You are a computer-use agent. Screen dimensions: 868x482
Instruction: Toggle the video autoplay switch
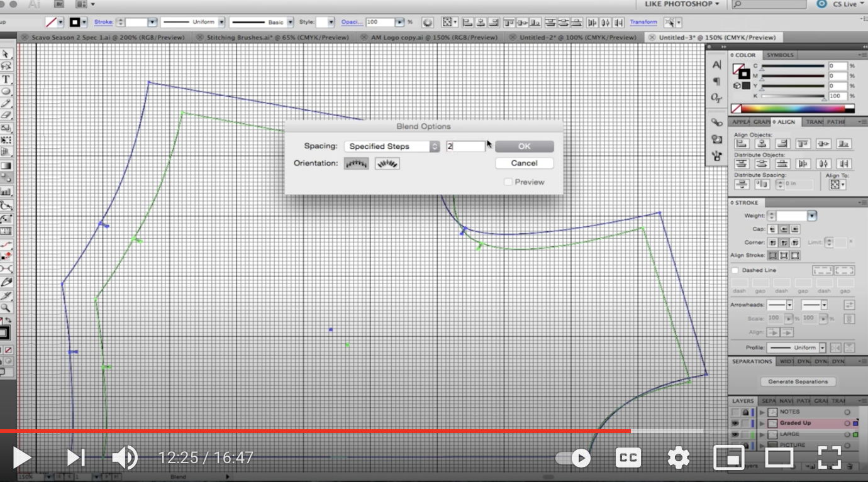pyautogui.click(x=574, y=458)
